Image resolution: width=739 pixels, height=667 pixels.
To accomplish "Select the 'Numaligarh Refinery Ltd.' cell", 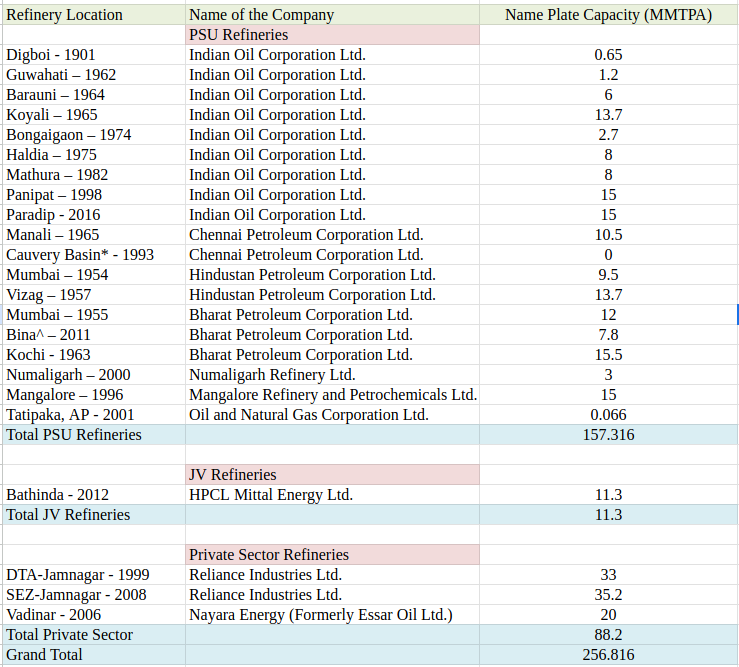I will click(x=332, y=375).
